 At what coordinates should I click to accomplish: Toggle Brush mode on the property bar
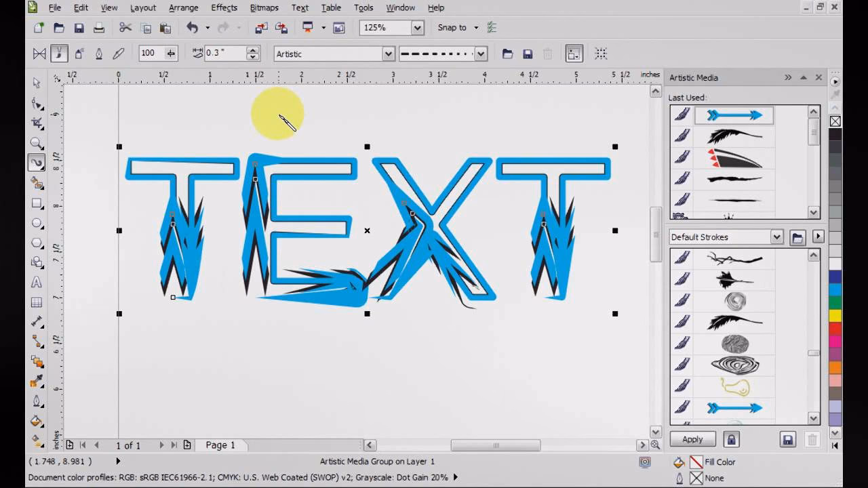coord(59,54)
